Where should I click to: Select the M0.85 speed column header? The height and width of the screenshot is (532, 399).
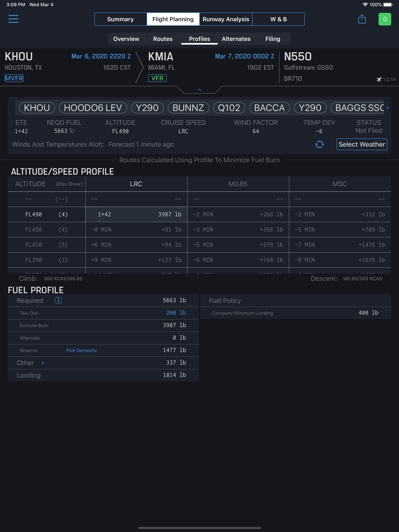coord(238,184)
